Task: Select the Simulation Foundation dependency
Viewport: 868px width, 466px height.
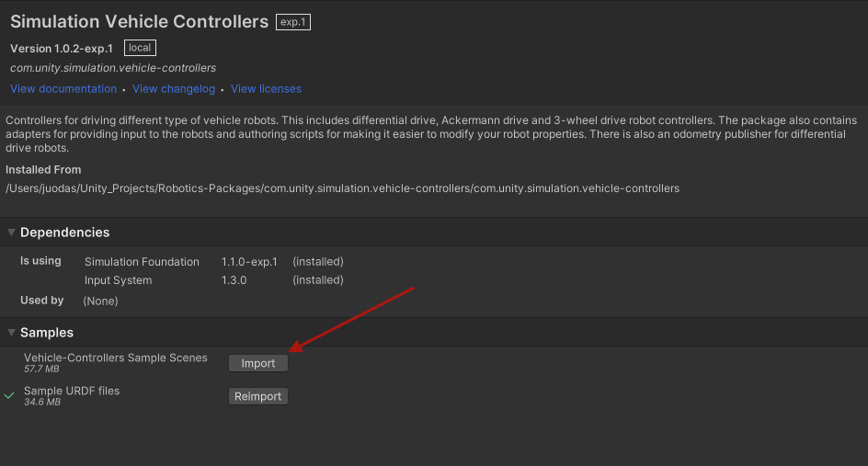Action: (x=142, y=262)
